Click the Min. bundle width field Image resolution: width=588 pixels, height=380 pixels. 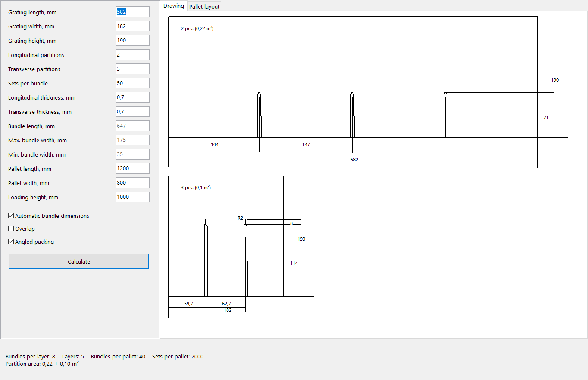click(132, 154)
